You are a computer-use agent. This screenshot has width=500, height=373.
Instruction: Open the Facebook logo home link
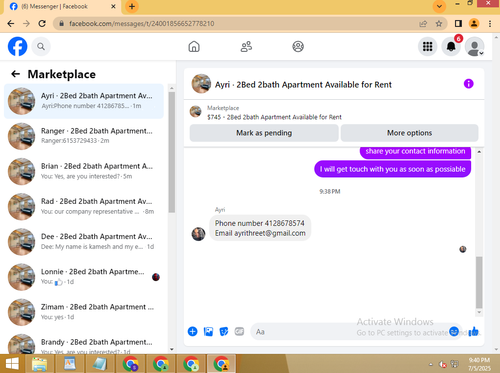click(17, 46)
